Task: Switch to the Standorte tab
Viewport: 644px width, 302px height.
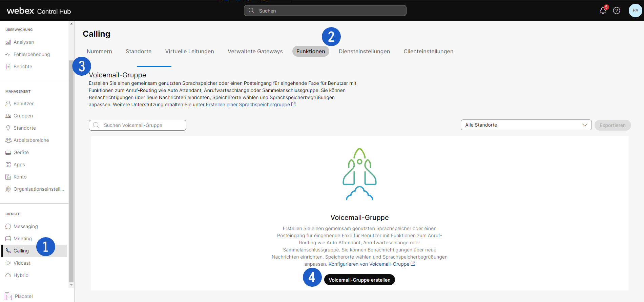Action: [139, 51]
